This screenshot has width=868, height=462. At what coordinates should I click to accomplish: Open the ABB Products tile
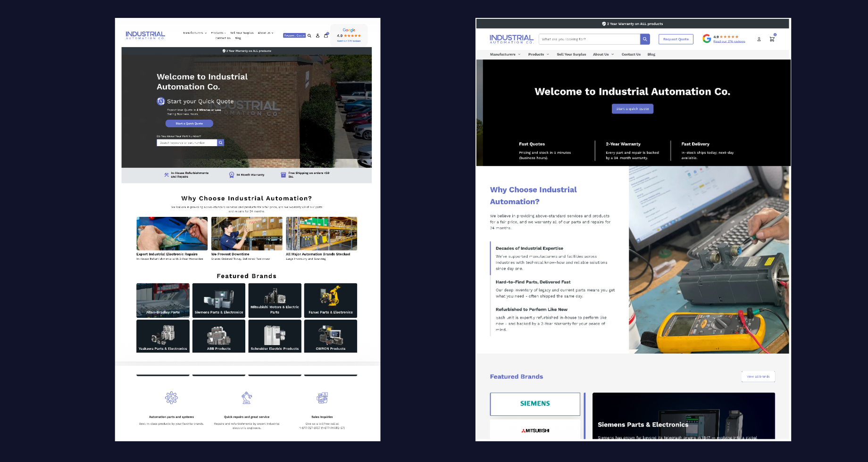(219, 336)
